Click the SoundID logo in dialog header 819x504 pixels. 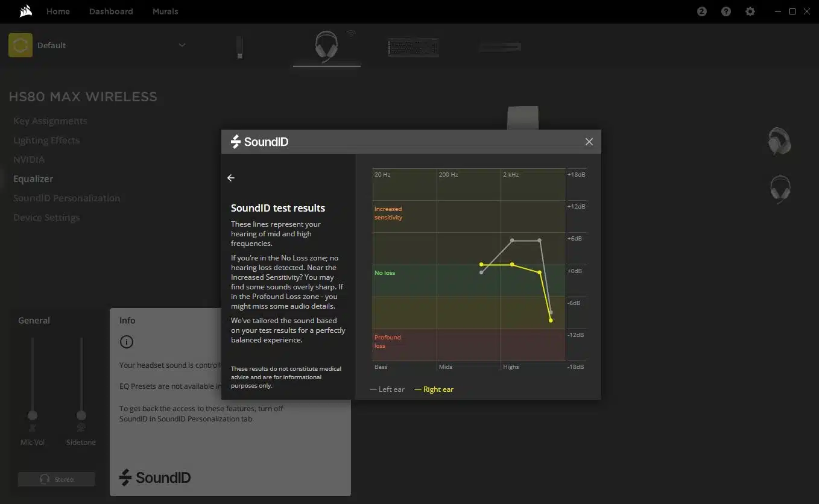[x=260, y=142]
